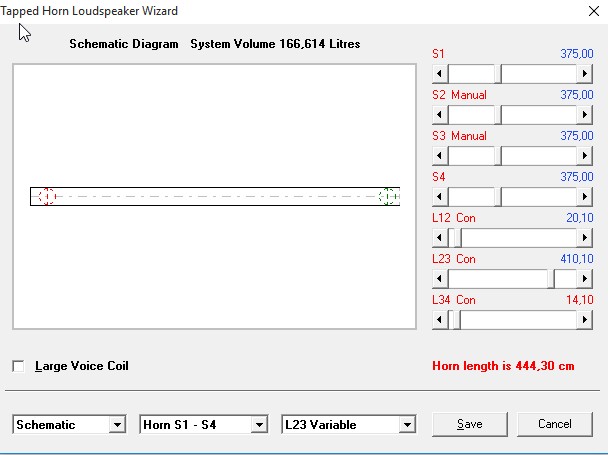Open the Schematic view dropdown
This screenshot has width=608, height=455.
117,424
